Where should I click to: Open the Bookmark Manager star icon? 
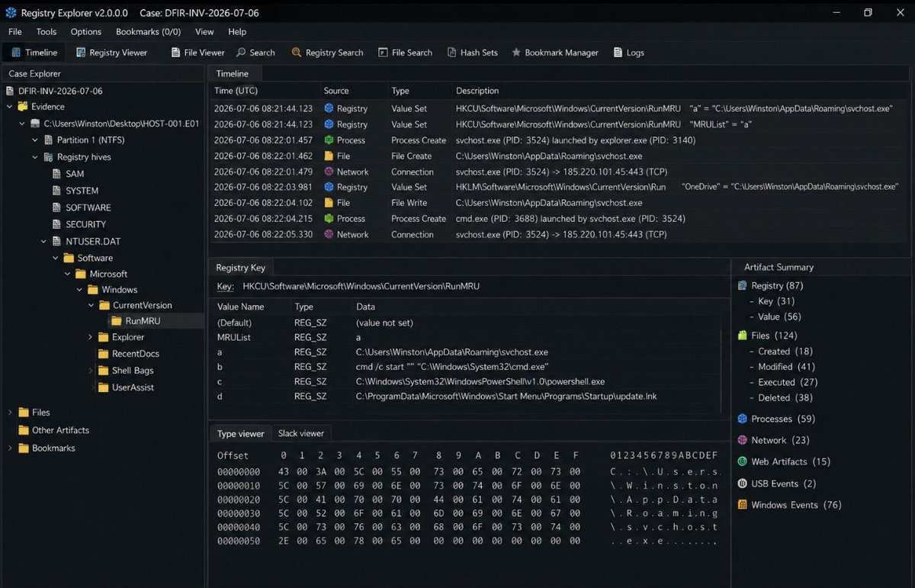pos(516,53)
